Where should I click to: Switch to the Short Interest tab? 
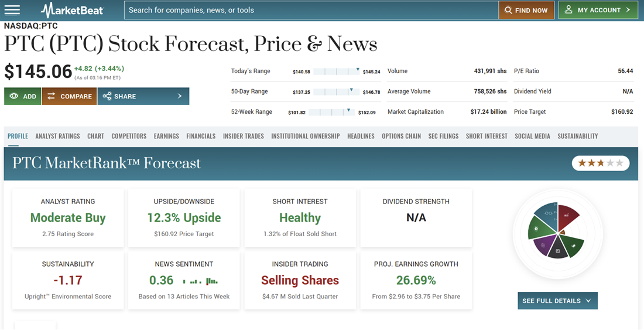[487, 136]
